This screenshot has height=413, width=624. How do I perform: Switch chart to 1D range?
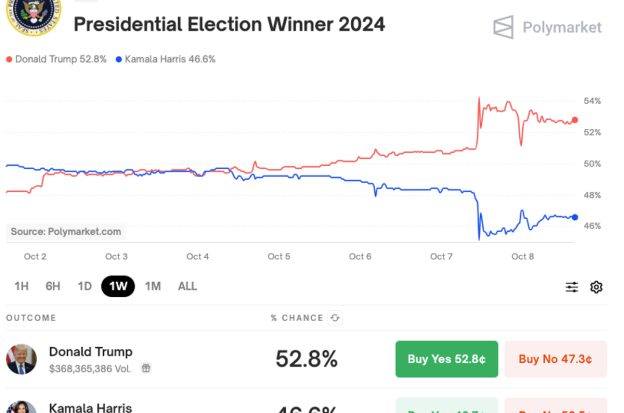(85, 286)
